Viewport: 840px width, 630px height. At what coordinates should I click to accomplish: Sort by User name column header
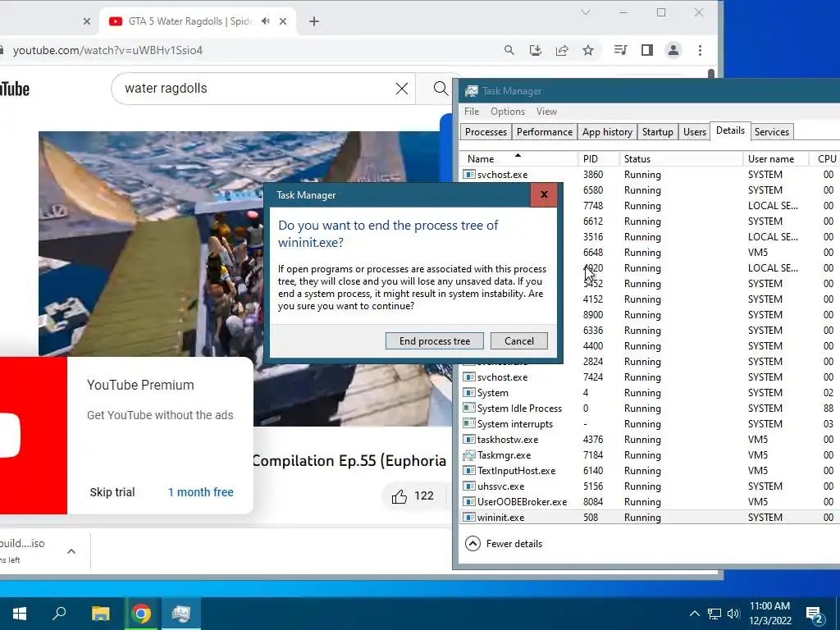pyautogui.click(x=776, y=158)
